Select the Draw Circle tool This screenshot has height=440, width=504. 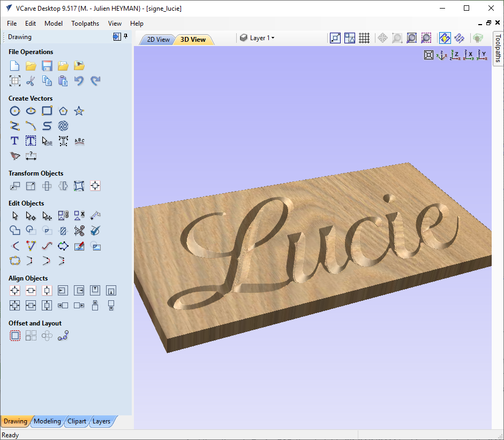click(15, 111)
